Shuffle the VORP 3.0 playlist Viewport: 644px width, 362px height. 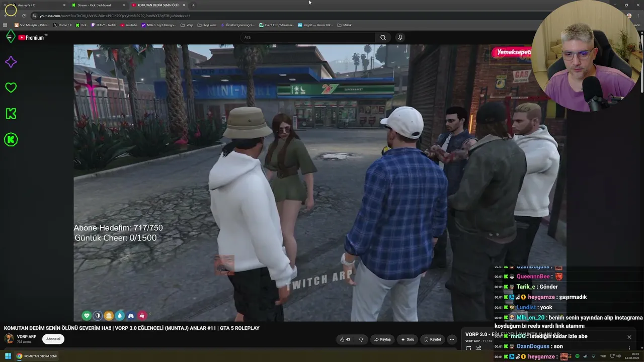(478, 348)
